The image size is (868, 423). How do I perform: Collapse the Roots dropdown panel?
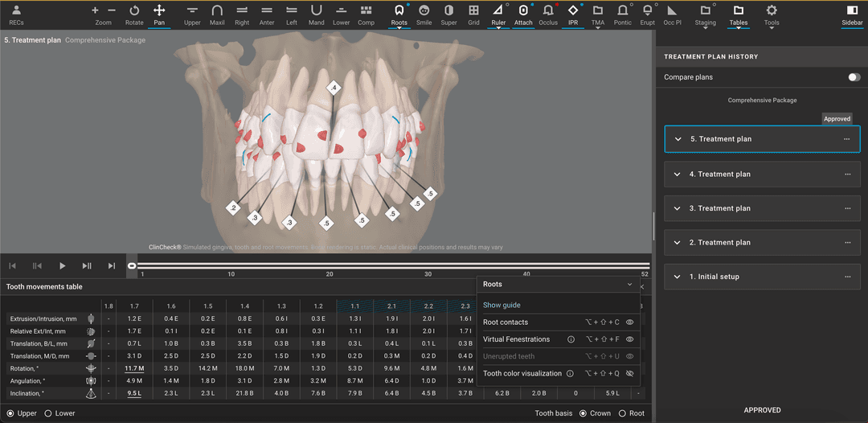629,285
